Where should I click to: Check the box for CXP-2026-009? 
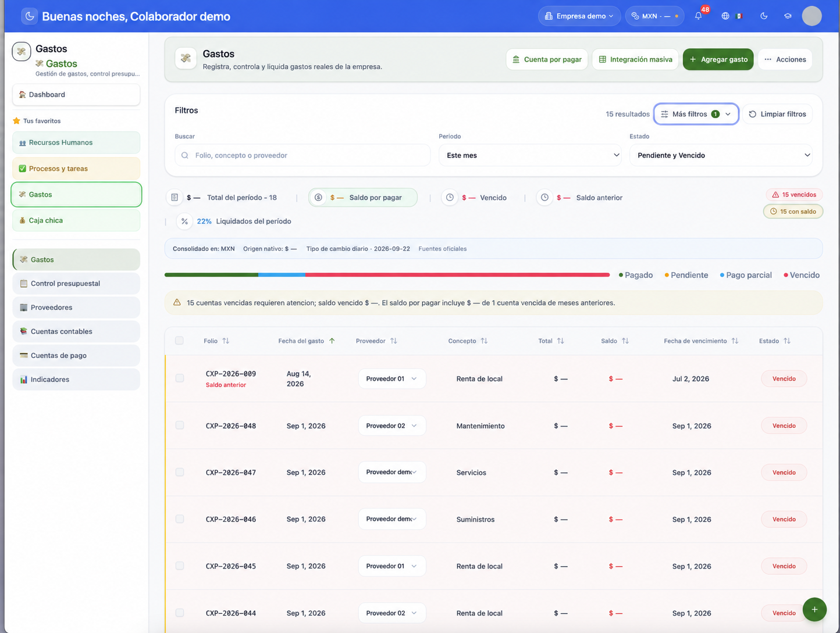[180, 378]
